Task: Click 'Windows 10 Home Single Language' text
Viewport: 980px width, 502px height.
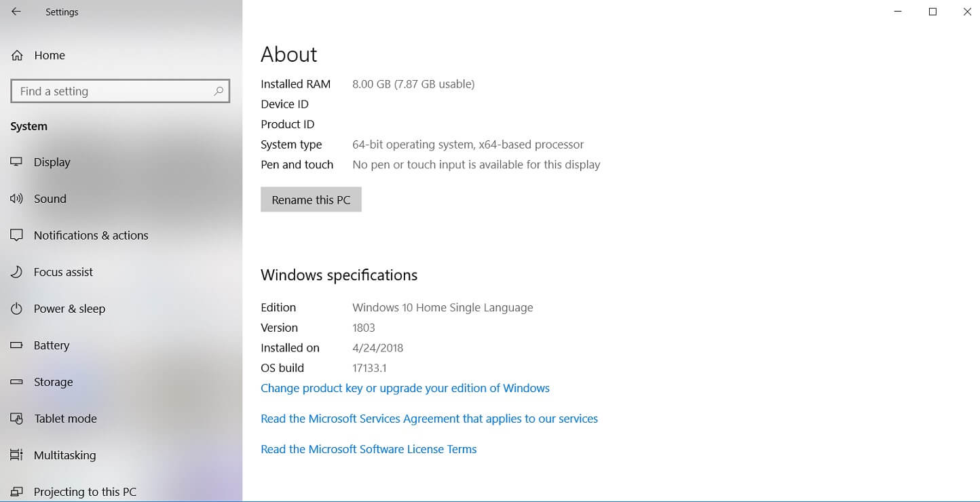Action: pyautogui.click(x=442, y=307)
